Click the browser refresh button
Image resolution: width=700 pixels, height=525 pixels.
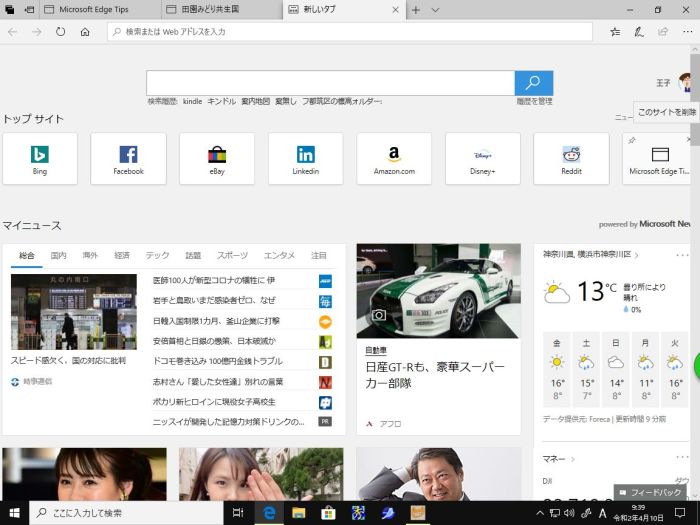[61, 32]
